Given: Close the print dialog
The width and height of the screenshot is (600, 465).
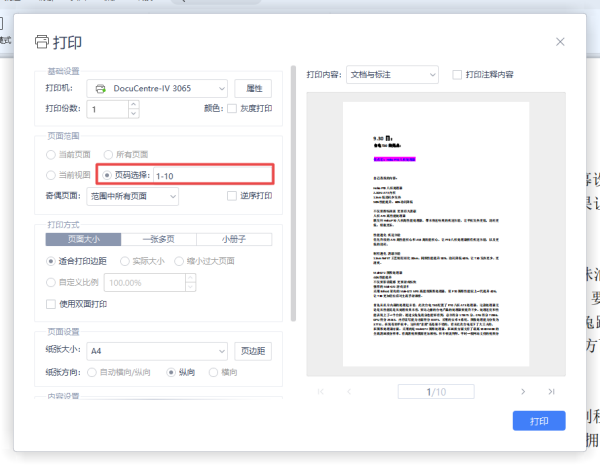Looking at the screenshot, I should 560,42.
